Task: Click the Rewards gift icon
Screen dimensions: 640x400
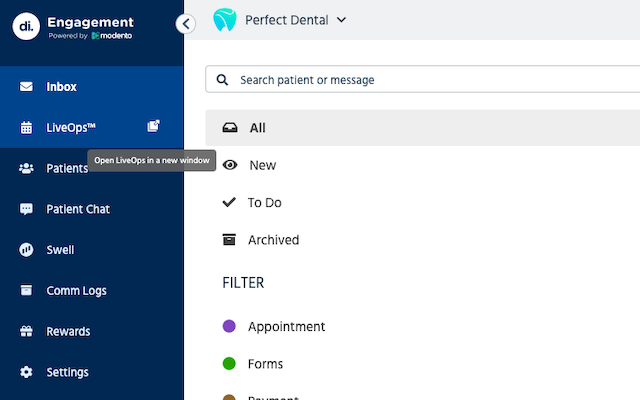Action: (x=27, y=331)
